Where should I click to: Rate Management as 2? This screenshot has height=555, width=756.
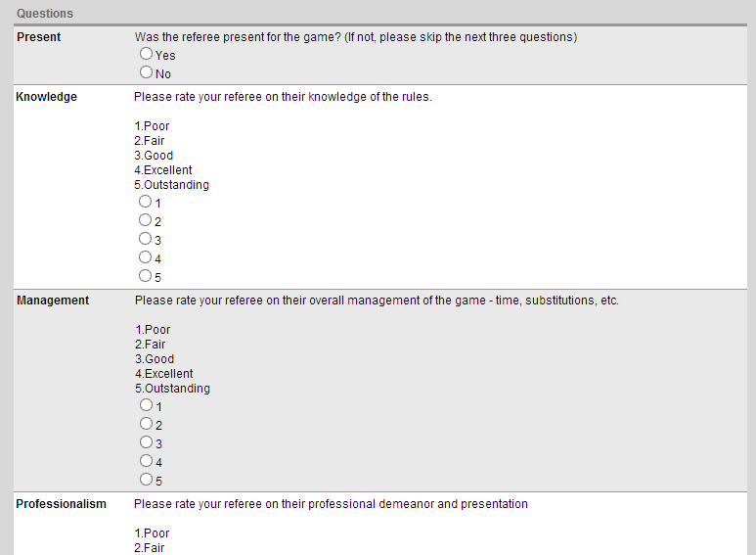tap(146, 424)
